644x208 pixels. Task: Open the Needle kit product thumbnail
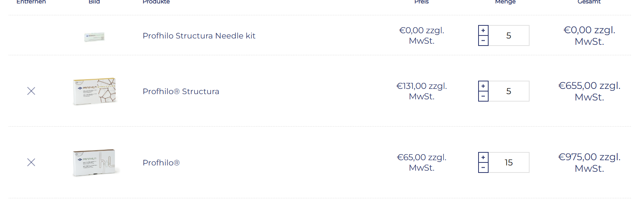click(x=94, y=37)
